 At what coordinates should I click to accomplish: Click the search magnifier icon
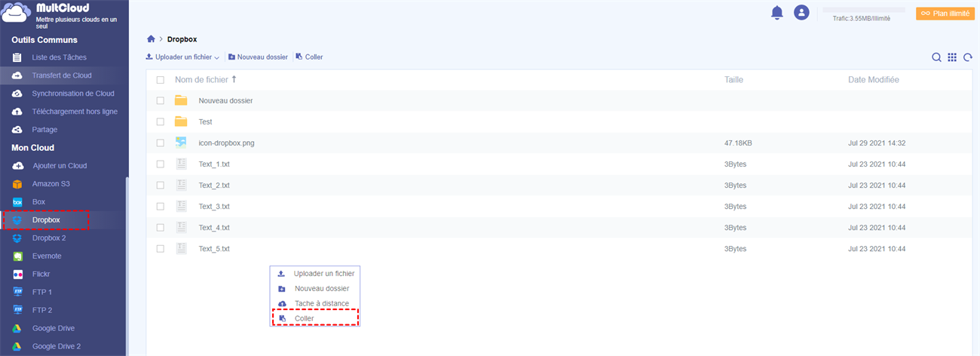[x=936, y=57]
